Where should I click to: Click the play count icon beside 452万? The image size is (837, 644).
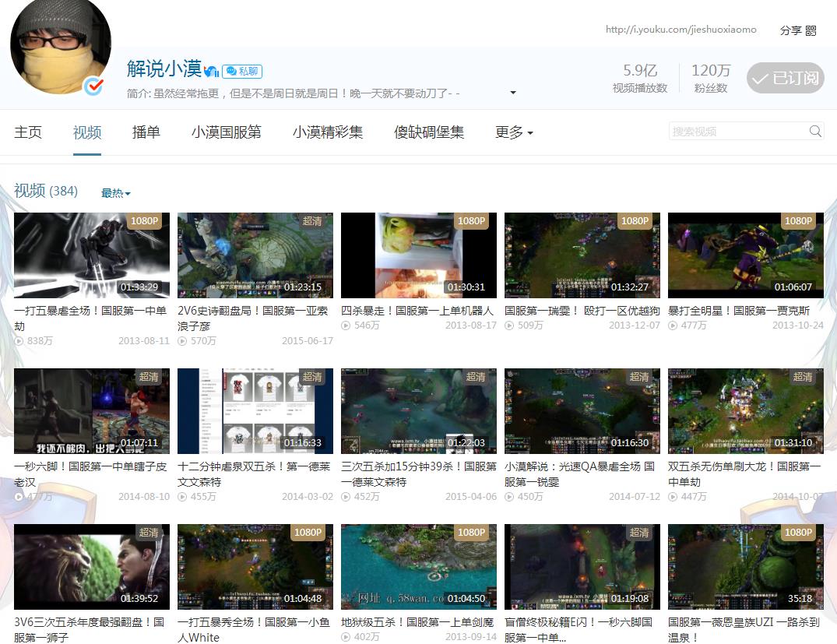pyautogui.click(x=346, y=497)
